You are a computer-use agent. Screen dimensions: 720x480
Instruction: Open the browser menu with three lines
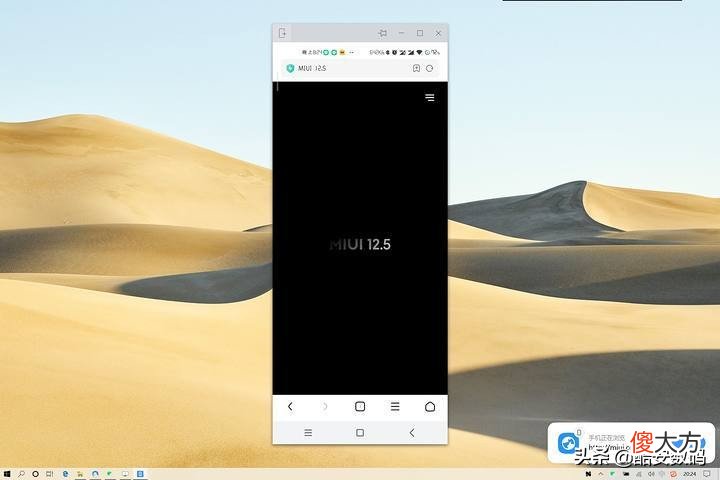(x=395, y=407)
